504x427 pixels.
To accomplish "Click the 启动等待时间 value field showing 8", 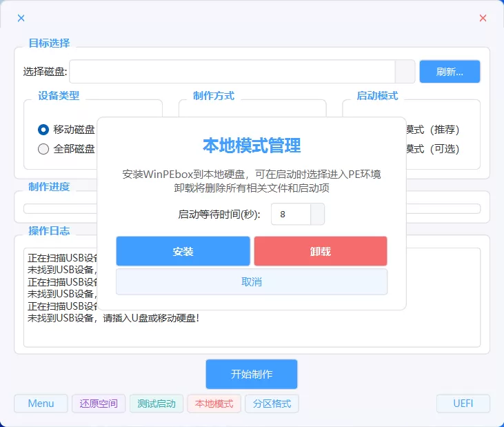I will [291, 214].
